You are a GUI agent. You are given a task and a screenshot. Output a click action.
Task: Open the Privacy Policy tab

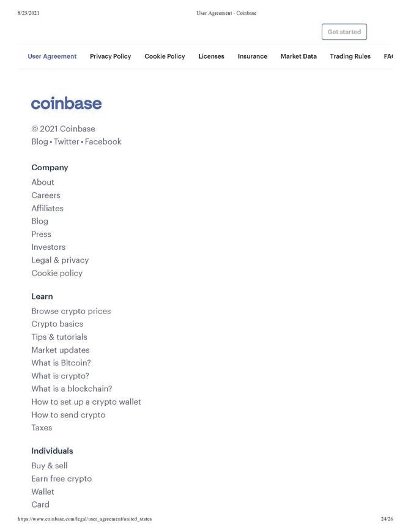(x=110, y=56)
